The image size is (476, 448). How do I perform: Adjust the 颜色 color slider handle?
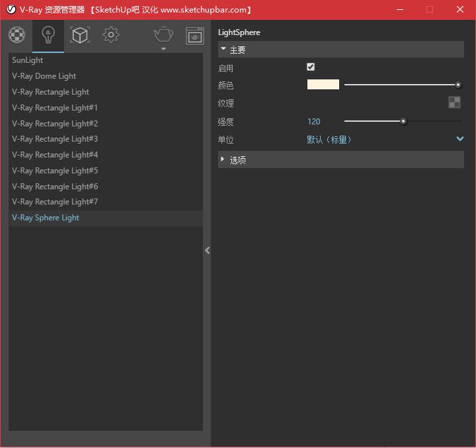click(x=457, y=85)
